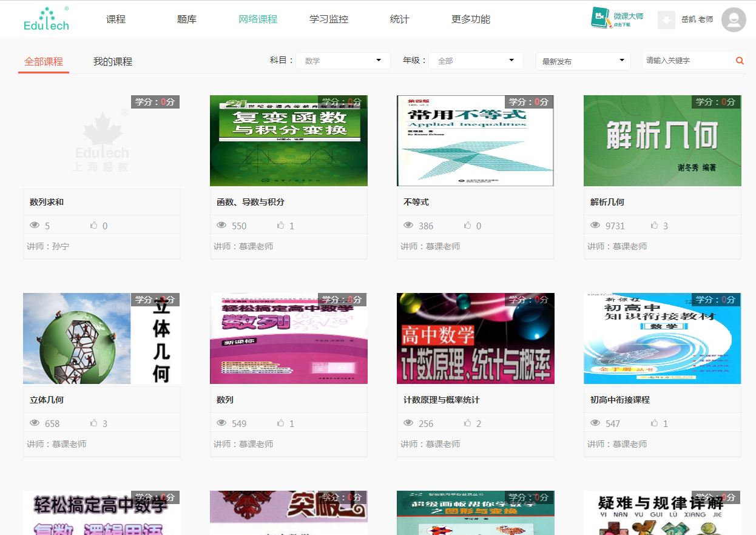Go to 学习监控 in navigation

tap(329, 19)
